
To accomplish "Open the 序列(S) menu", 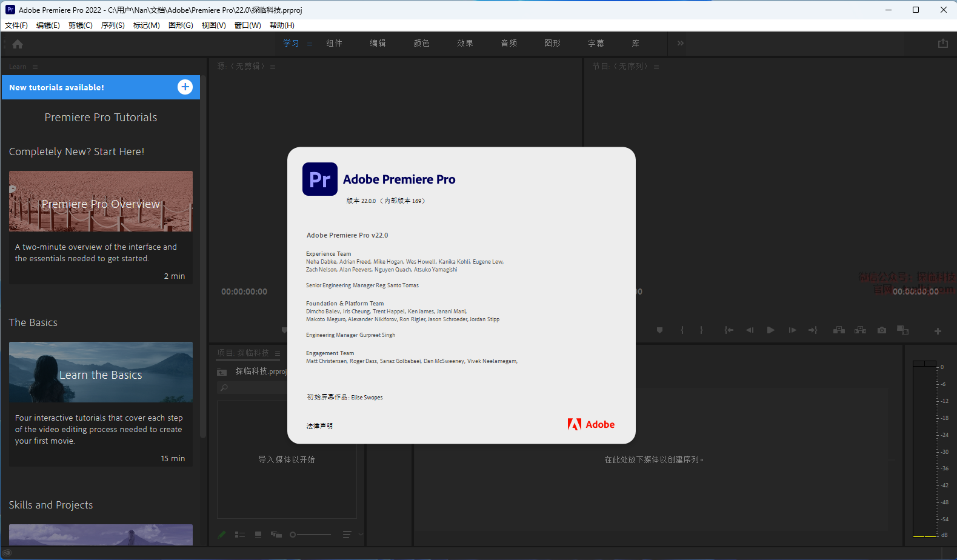I will pyautogui.click(x=113, y=25).
